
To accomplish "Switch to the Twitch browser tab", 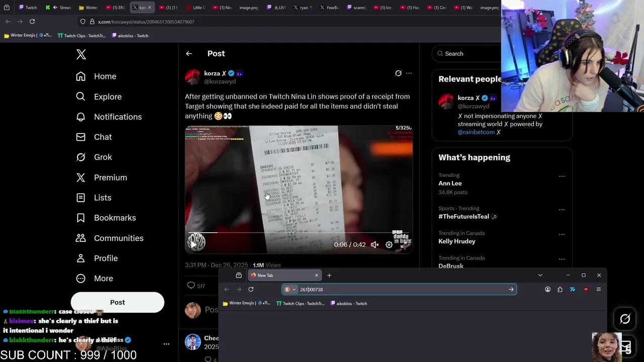I will tap(28, 8).
